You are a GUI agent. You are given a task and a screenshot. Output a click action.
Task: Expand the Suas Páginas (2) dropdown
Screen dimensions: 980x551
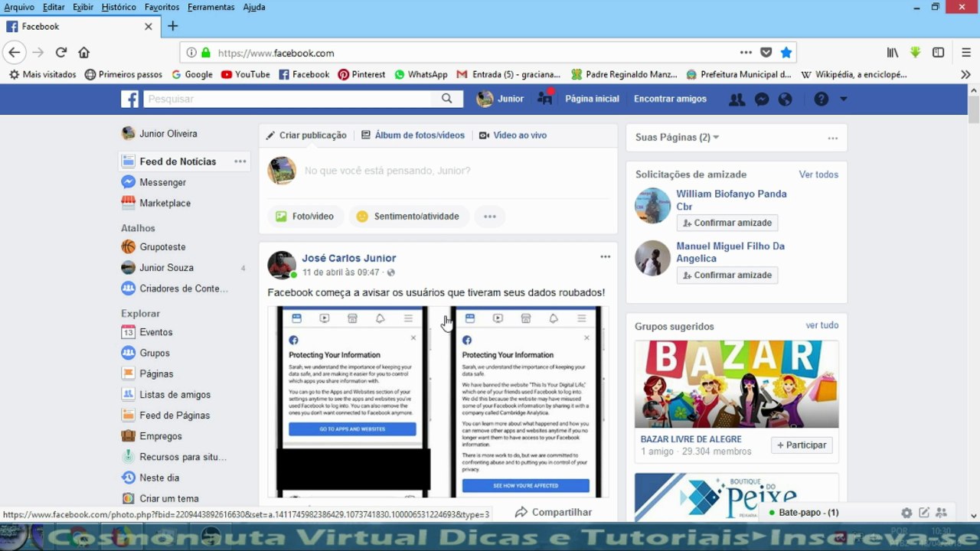(678, 138)
